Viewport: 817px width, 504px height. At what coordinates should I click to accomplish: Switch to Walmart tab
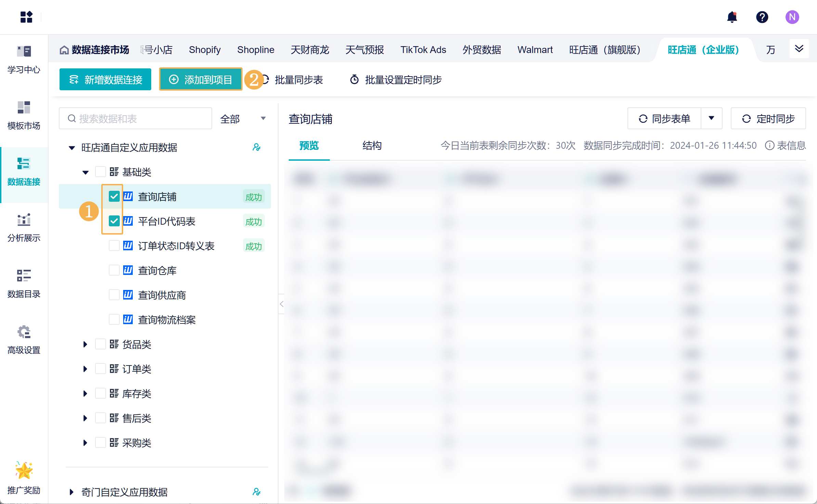pyautogui.click(x=535, y=50)
